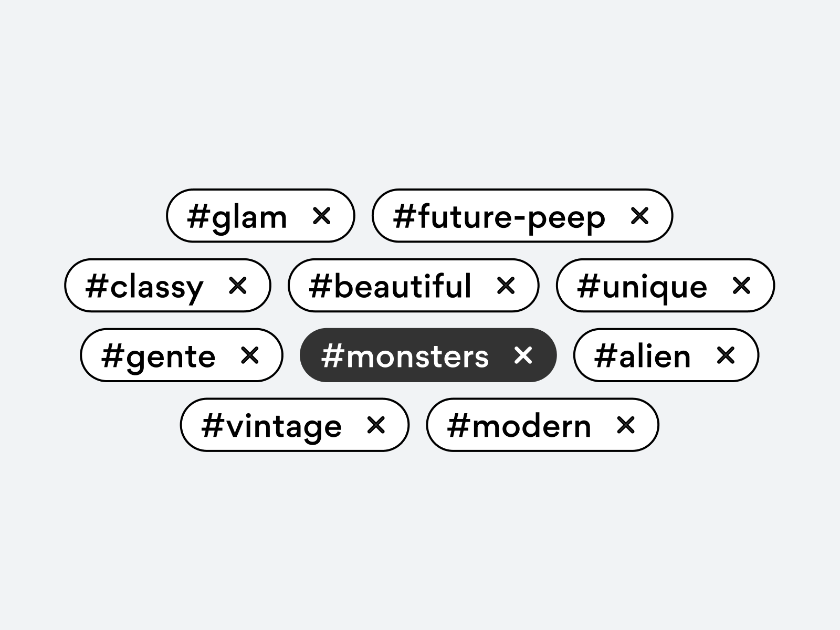The width and height of the screenshot is (840, 630).
Task: Remove the #future-peep tag via its X icon
Action: pyautogui.click(x=639, y=216)
